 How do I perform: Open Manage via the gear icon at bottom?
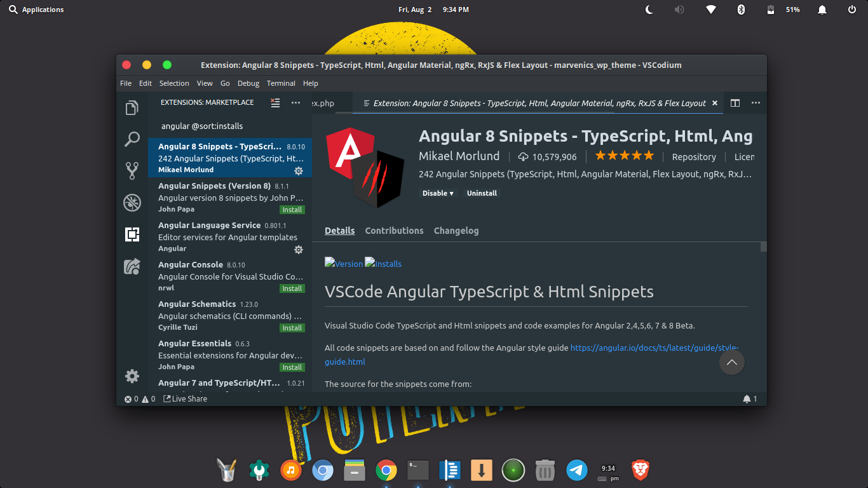tap(132, 376)
